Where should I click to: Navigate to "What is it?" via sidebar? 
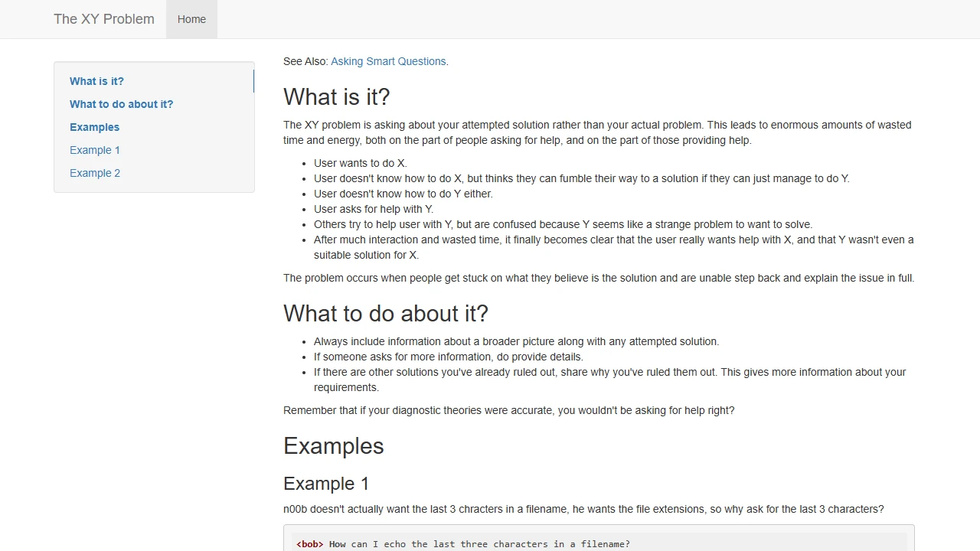(x=96, y=81)
